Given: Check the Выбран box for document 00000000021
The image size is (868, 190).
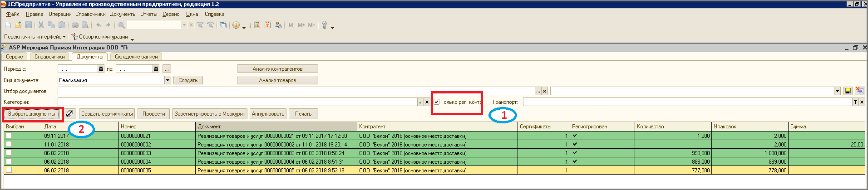Looking at the screenshot, I should [x=9, y=136].
